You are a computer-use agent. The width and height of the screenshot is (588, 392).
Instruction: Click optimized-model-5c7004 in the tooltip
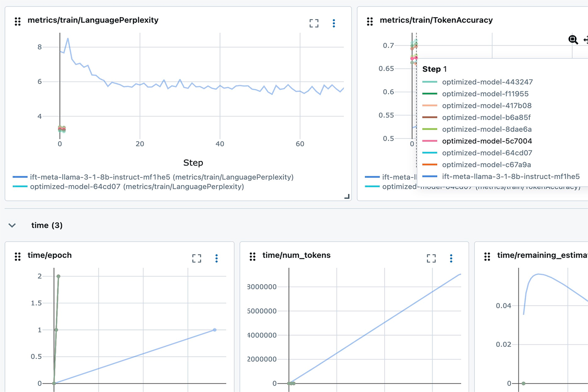point(487,141)
